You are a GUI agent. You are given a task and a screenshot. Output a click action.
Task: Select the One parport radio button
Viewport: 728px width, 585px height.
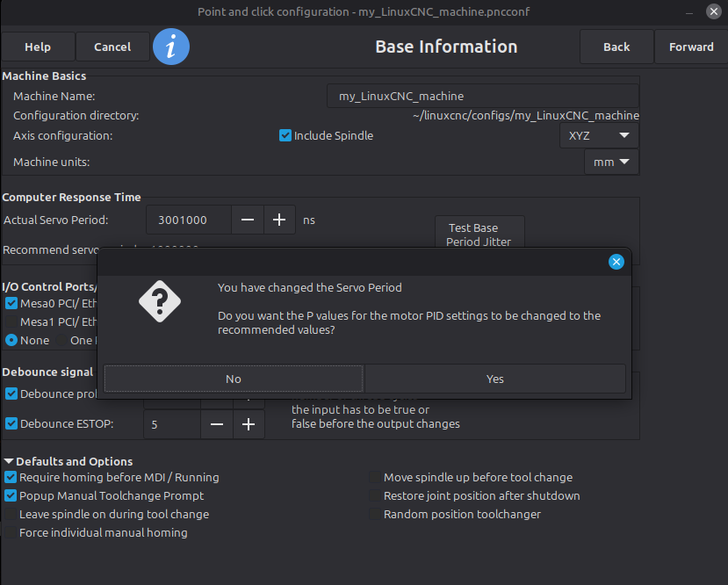[61, 340]
